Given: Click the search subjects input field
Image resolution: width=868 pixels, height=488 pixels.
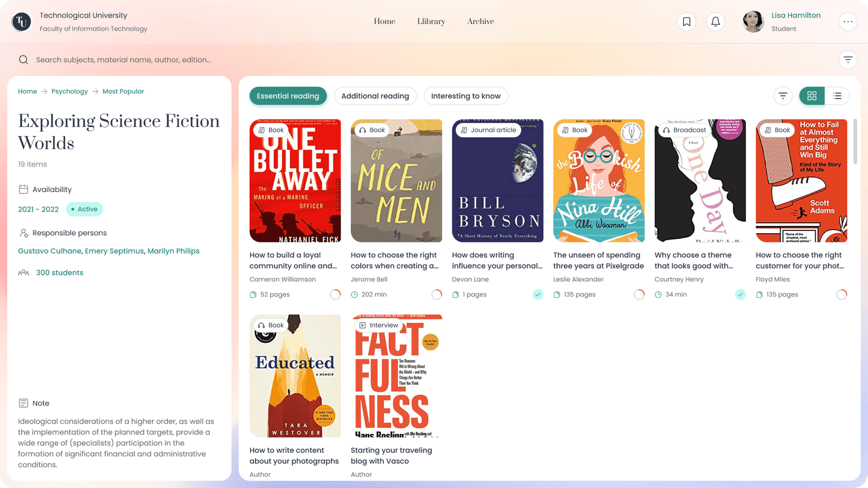Looking at the screenshot, I should click(217, 60).
